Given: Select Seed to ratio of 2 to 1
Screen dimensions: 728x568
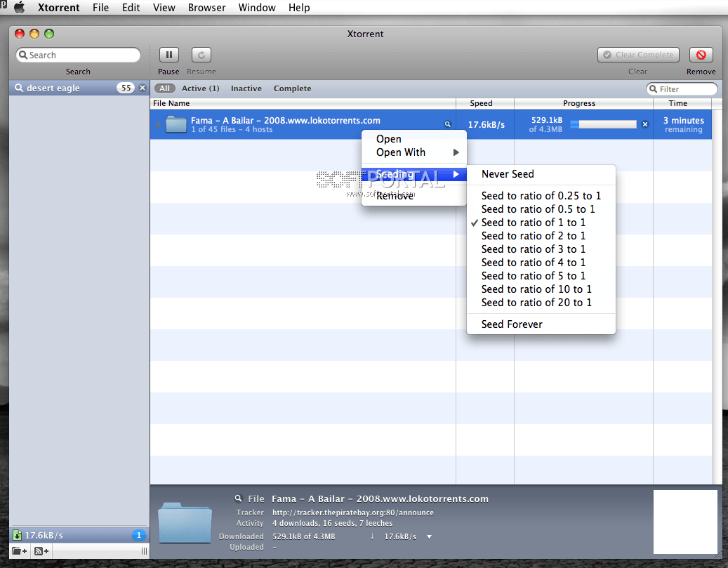Looking at the screenshot, I should (541, 235).
